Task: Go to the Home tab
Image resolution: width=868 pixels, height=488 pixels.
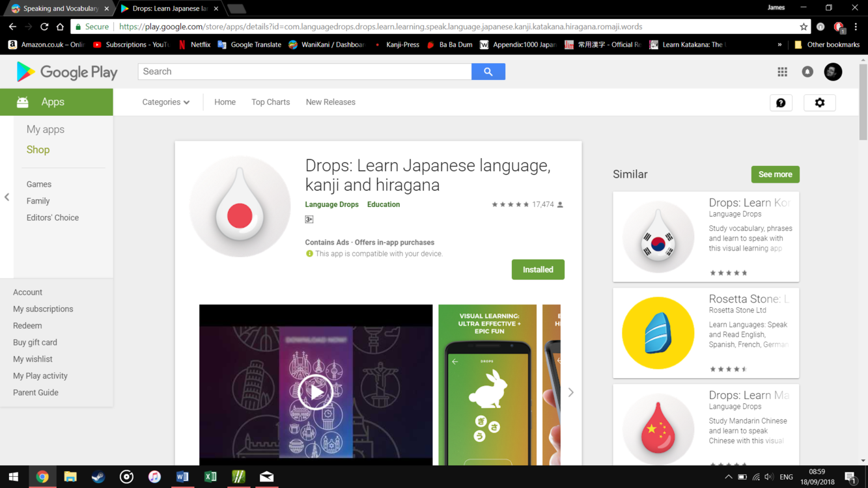Action: (x=225, y=102)
